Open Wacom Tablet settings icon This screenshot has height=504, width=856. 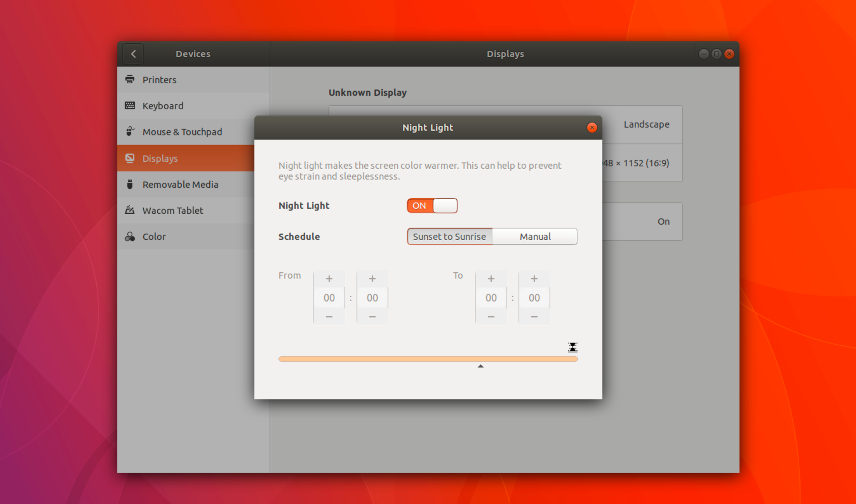tap(130, 210)
